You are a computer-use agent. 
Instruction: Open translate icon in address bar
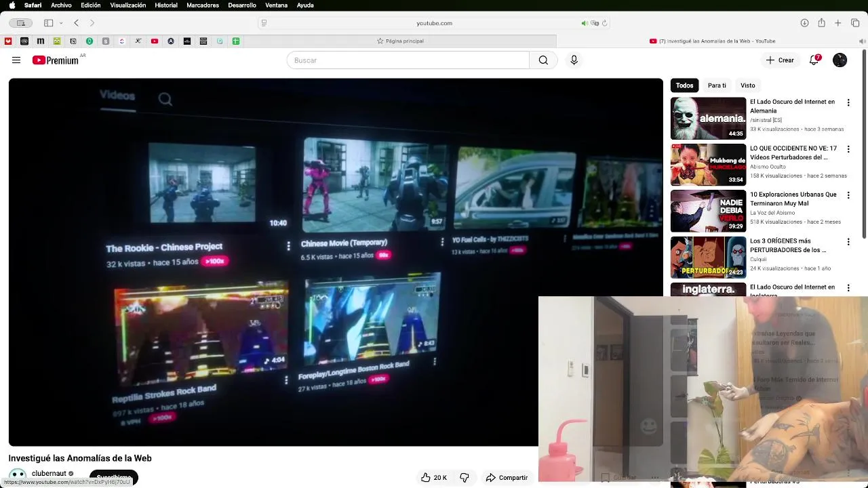tap(595, 23)
